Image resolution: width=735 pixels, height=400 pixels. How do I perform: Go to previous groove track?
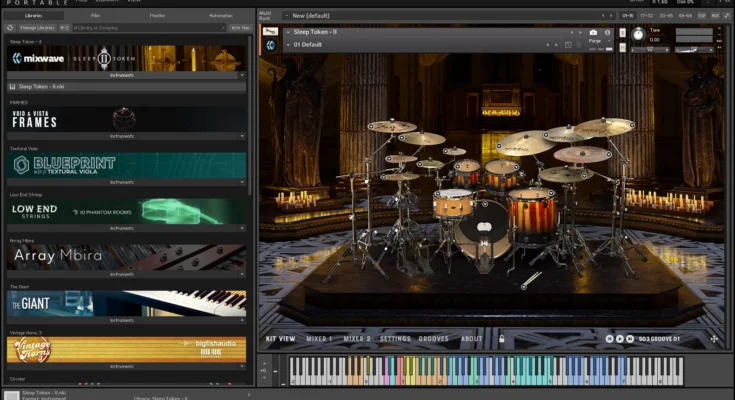click(x=609, y=339)
